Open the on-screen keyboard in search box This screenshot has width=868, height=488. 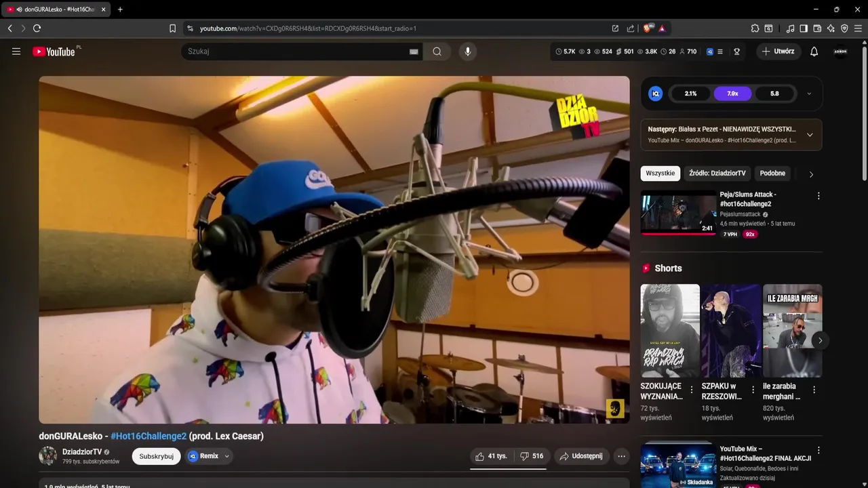[x=414, y=52]
